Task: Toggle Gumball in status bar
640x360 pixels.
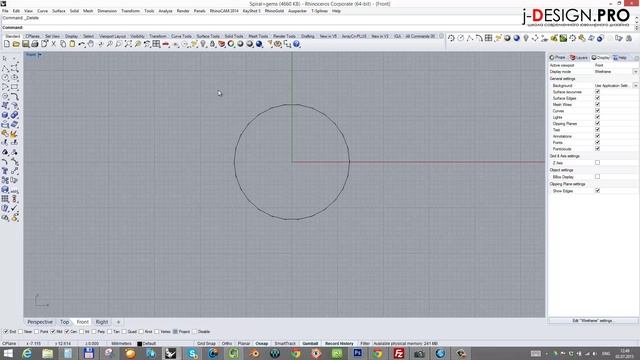Action: coord(310,344)
